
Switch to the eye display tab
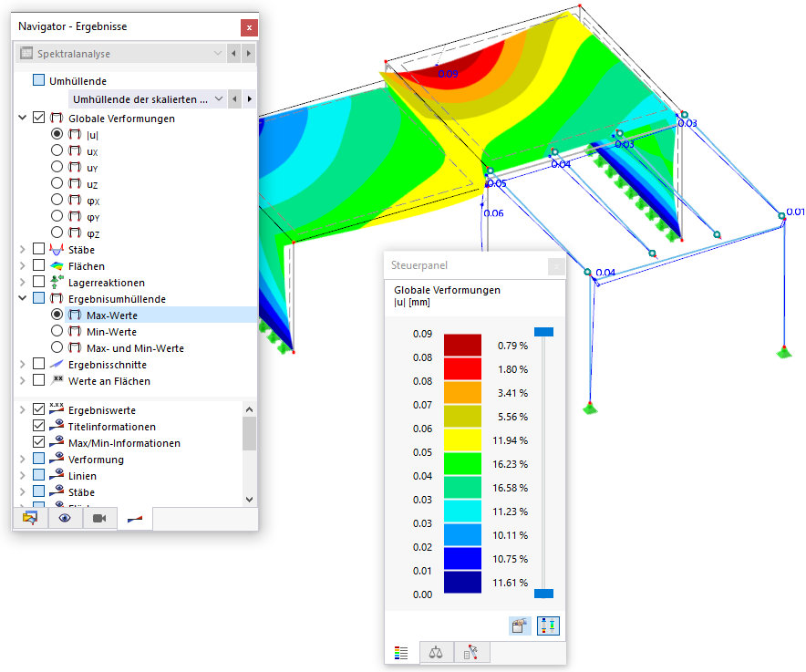click(65, 518)
